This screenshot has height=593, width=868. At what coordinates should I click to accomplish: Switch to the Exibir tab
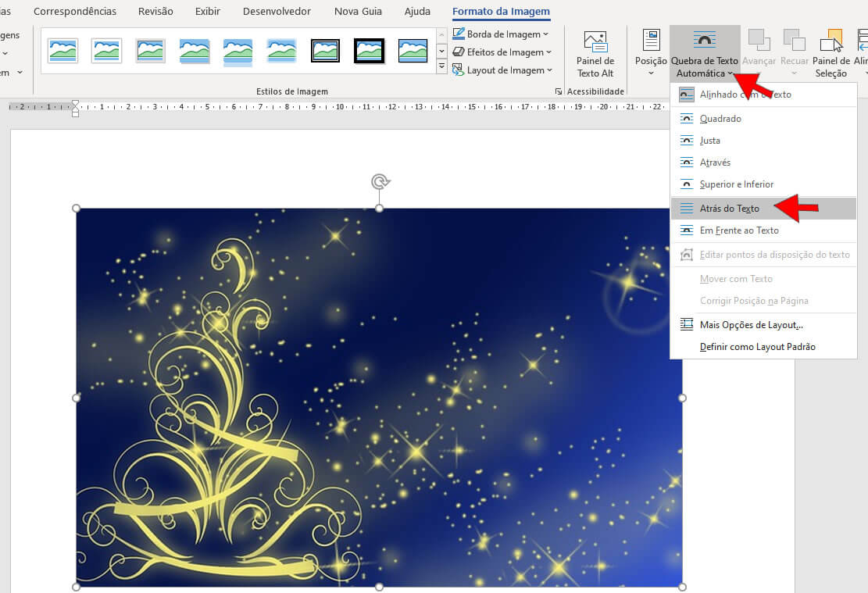(x=208, y=11)
